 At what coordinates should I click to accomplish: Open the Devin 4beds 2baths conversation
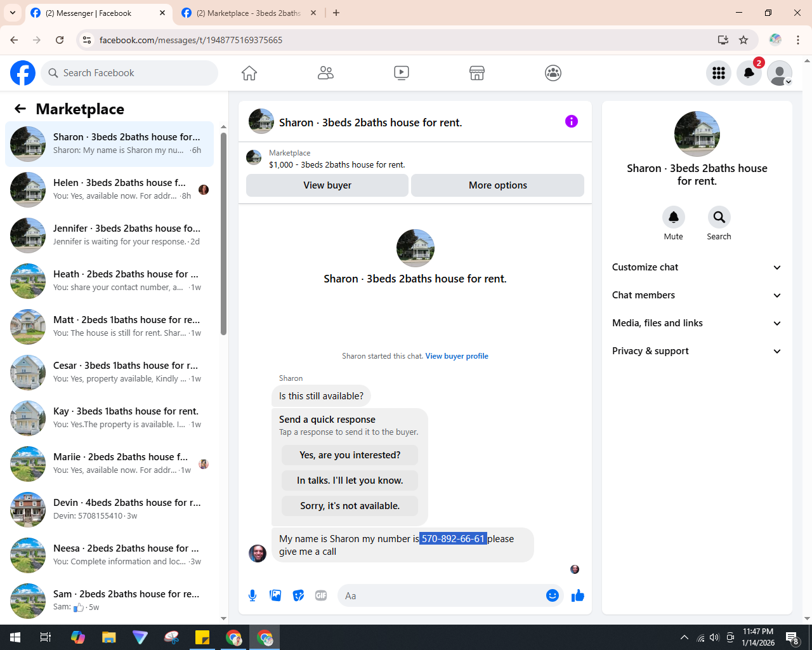point(109,510)
